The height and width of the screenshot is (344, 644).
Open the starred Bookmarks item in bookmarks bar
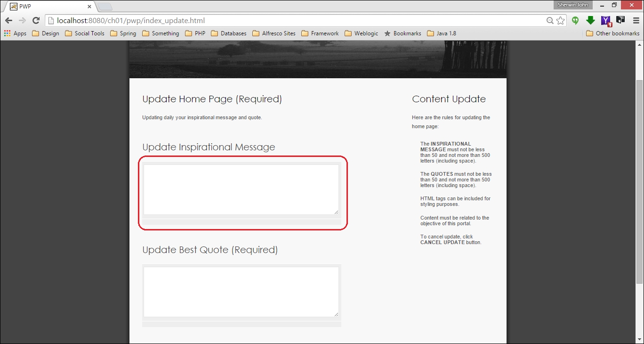[402, 33]
